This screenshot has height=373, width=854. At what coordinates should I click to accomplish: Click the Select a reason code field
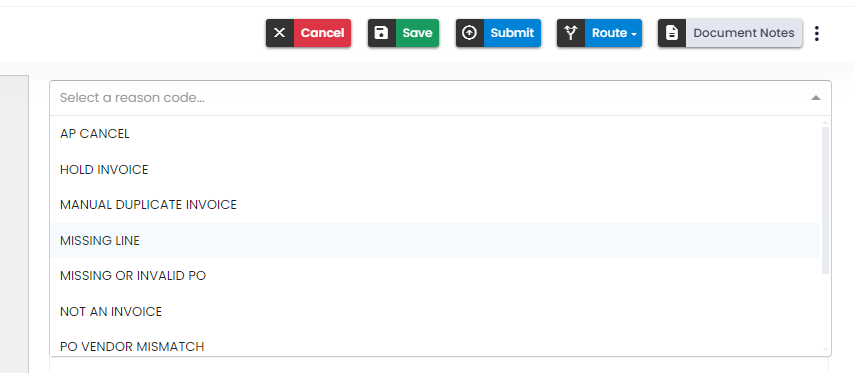440,98
